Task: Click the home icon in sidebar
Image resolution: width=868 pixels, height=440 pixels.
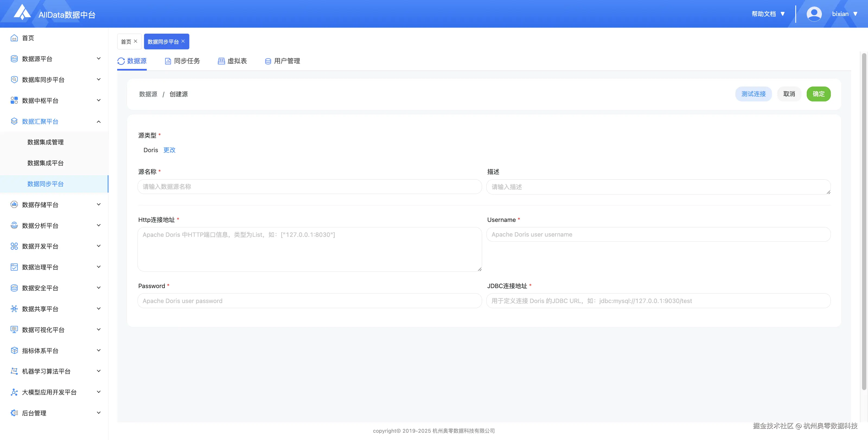Action: pyautogui.click(x=14, y=38)
